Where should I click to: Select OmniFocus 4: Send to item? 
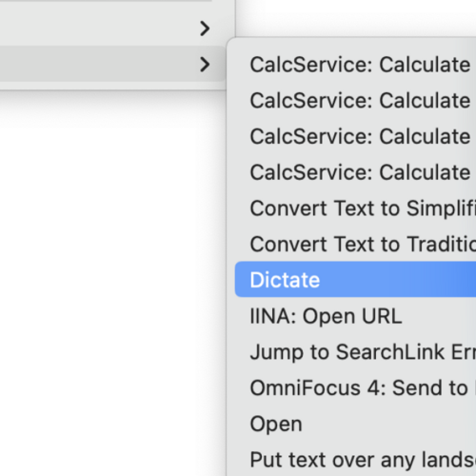click(355, 387)
